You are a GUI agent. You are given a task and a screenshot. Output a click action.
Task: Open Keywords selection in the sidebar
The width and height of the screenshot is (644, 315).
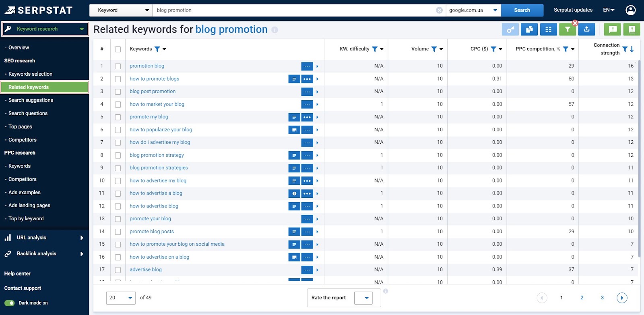31,74
